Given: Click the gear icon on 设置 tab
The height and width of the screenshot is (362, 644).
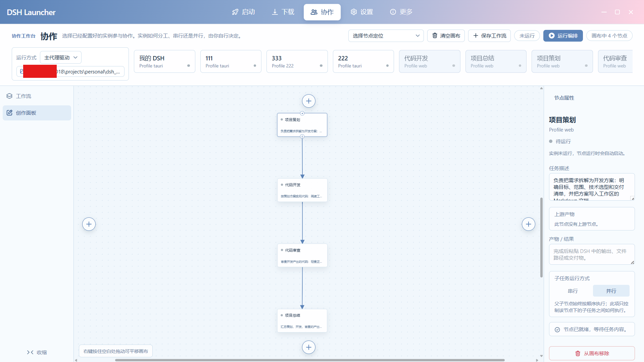Looking at the screenshot, I should (354, 12).
